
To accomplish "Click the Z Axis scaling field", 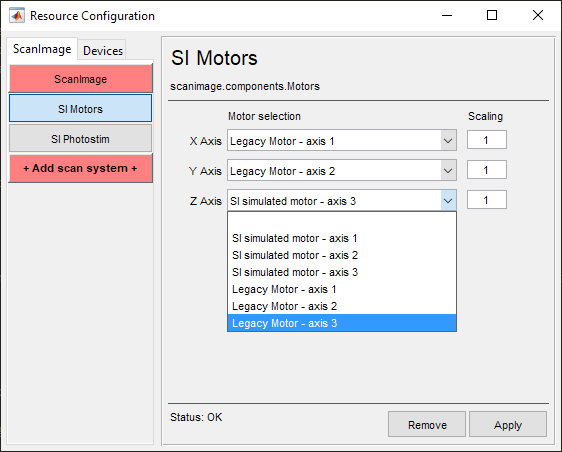I will tap(486, 200).
